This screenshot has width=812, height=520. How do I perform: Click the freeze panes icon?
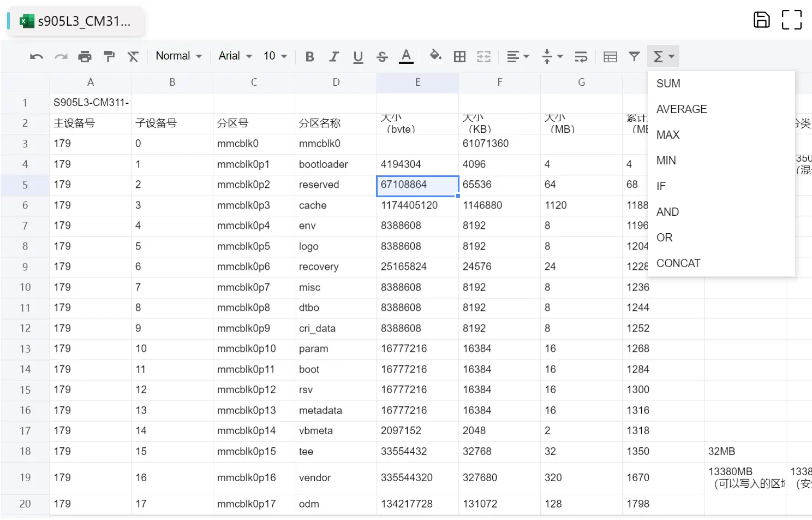pyautogui.click(x=610, y=56)
